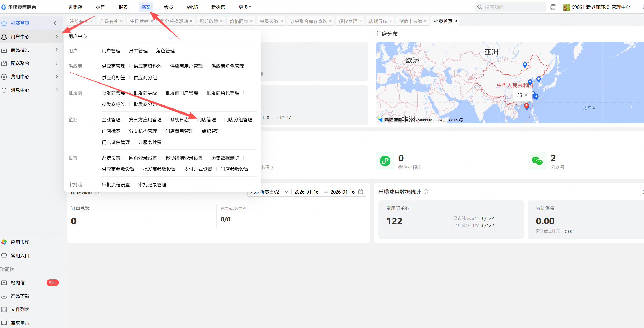Close the 档案首页 tab
The image size is (644, 328).
pyautogui.click(x=456, y=21)
